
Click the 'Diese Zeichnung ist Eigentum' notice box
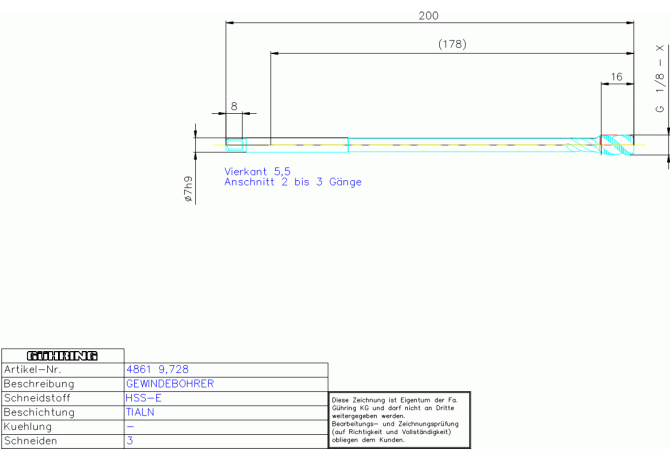pos(400,420)
